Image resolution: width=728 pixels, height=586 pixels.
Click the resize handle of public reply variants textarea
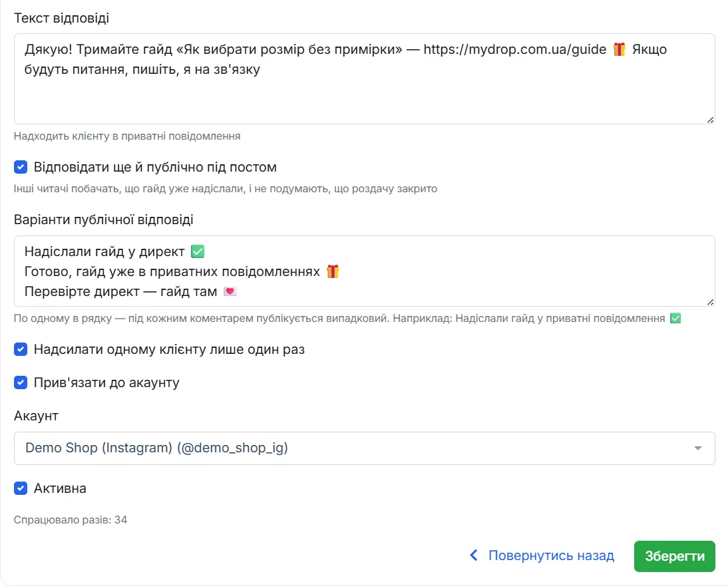click(710, 303)
